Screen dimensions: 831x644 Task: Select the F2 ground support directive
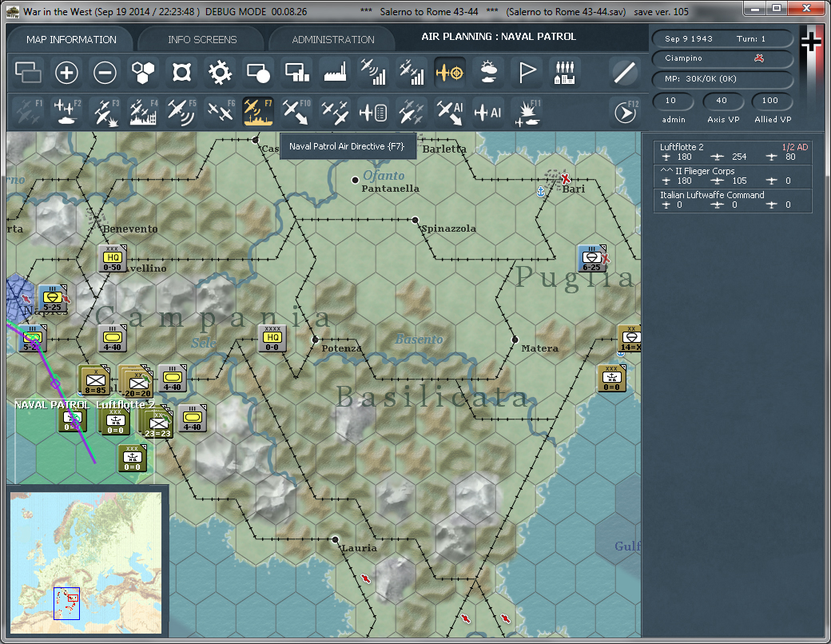[66, 112]
